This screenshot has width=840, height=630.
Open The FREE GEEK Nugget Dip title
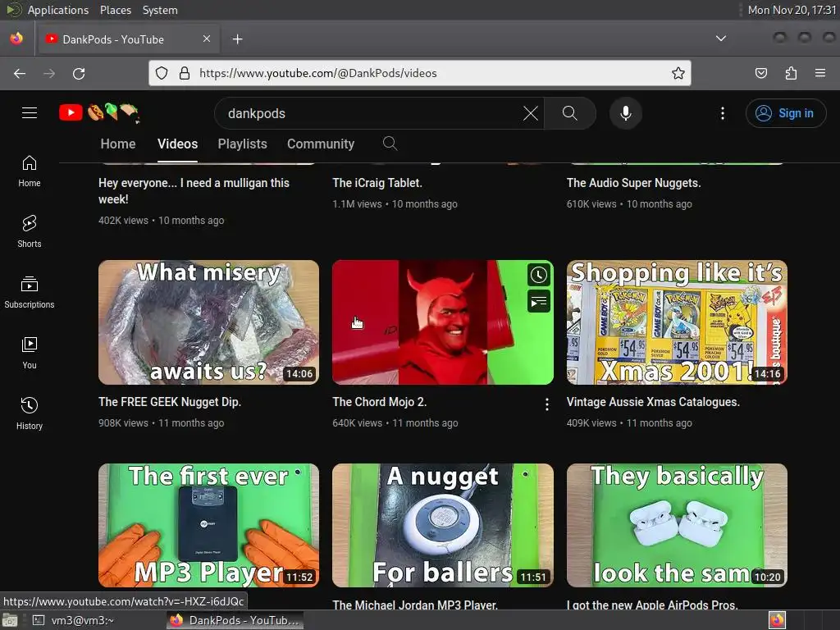pyautogui.click(x=170, y=402)
